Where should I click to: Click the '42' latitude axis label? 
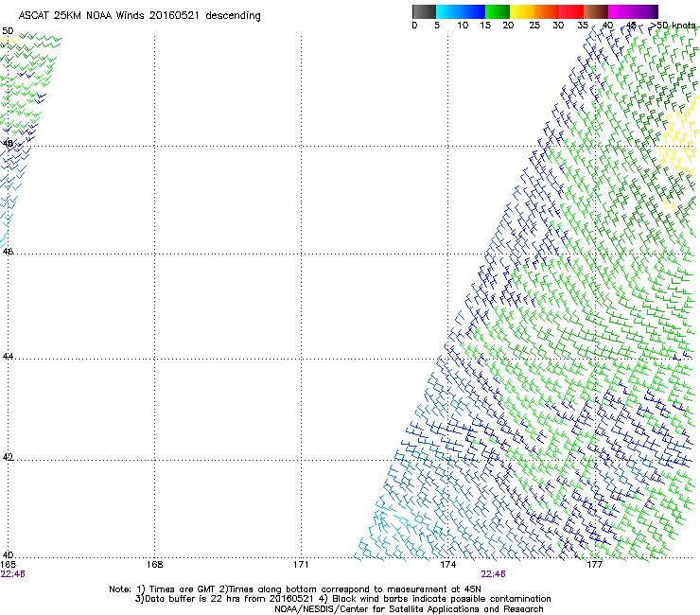coord(8,457)
